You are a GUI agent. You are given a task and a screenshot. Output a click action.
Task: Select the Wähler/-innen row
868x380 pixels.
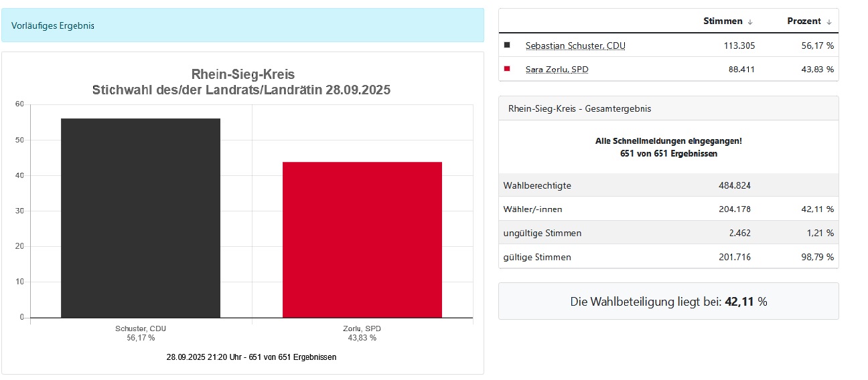(x=668, y=209)
